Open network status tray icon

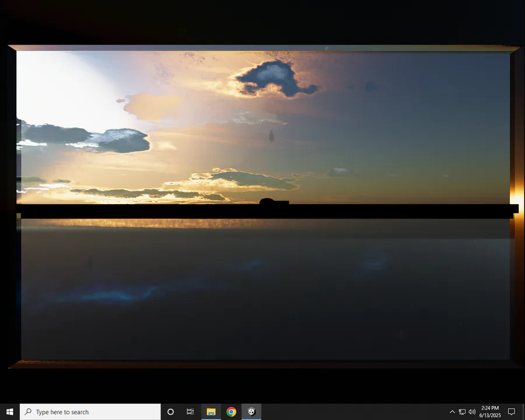(462, 412)
